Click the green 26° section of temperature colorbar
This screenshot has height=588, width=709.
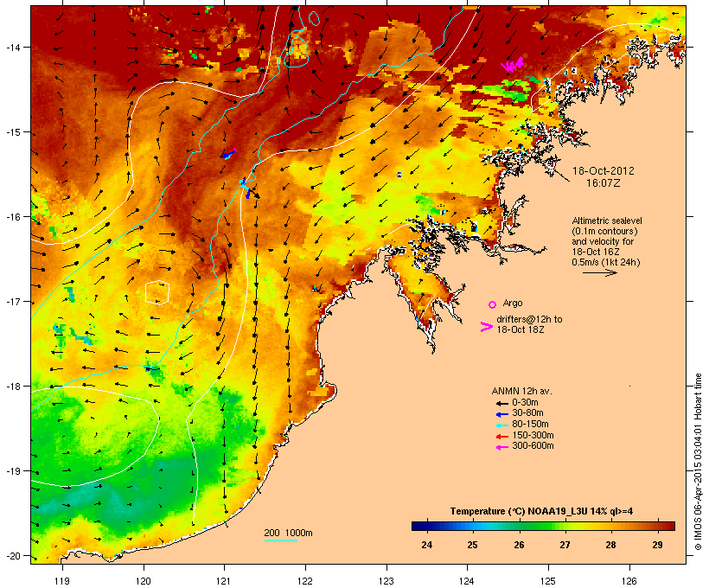[519, 526]
